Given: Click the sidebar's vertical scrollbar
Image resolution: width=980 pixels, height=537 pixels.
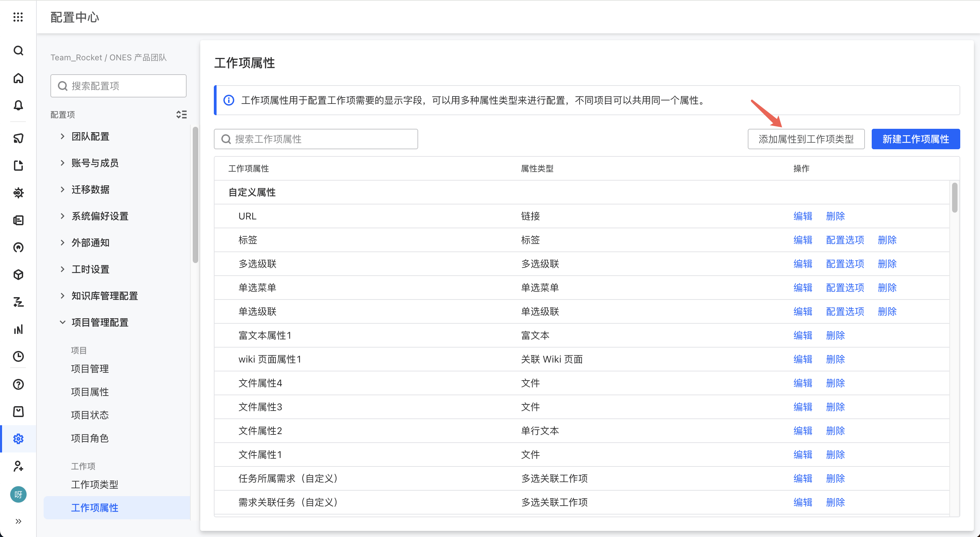Looking at the screenshot, I should click(195, 195).
